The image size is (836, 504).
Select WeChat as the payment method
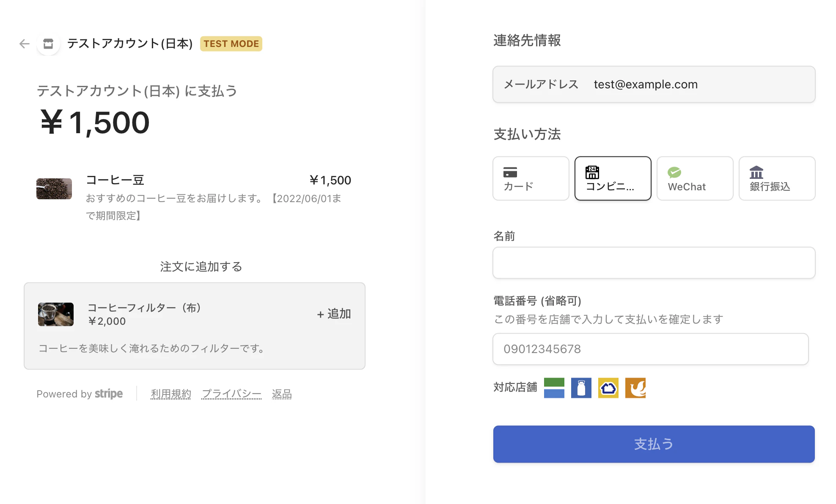pyautogui.click(x=694, y=178)
